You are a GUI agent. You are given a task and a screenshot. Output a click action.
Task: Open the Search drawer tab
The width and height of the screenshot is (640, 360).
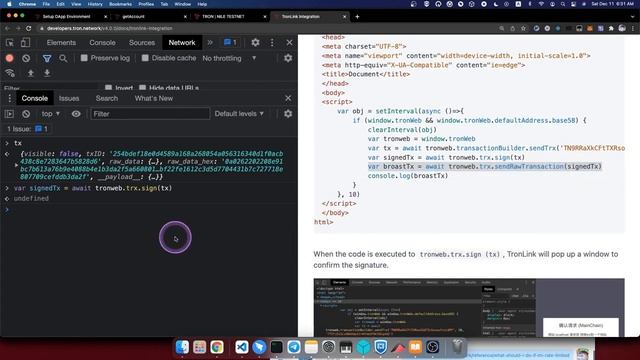(x=107, y=98)
